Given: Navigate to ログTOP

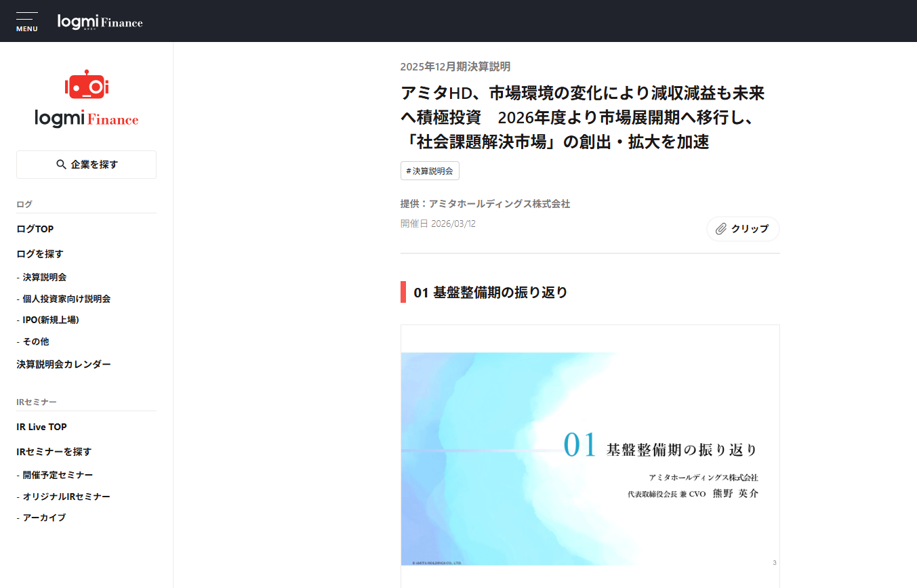Looking at the screenshot, I should 35,228.
